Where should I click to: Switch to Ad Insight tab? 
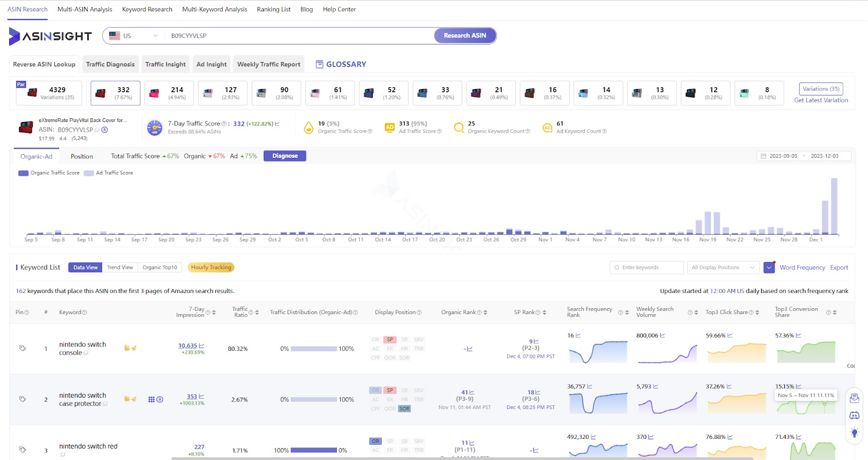(212, 64)
